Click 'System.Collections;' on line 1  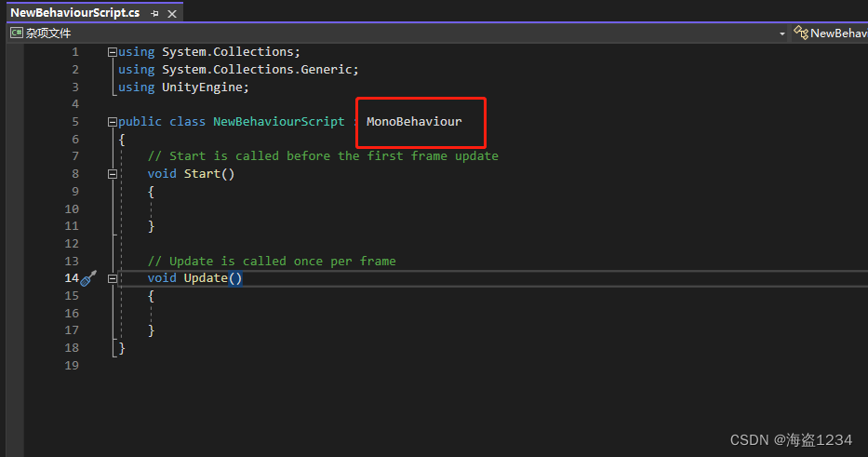click(x=232, y=52)
